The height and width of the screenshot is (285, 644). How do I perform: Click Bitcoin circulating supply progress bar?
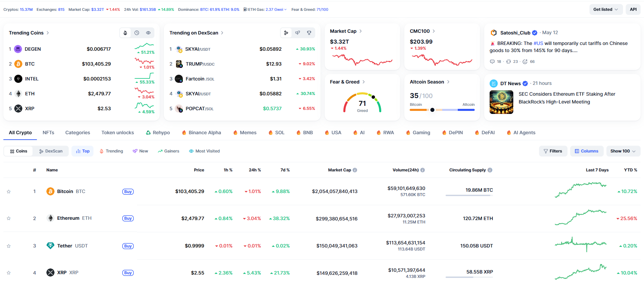[469, 195]
